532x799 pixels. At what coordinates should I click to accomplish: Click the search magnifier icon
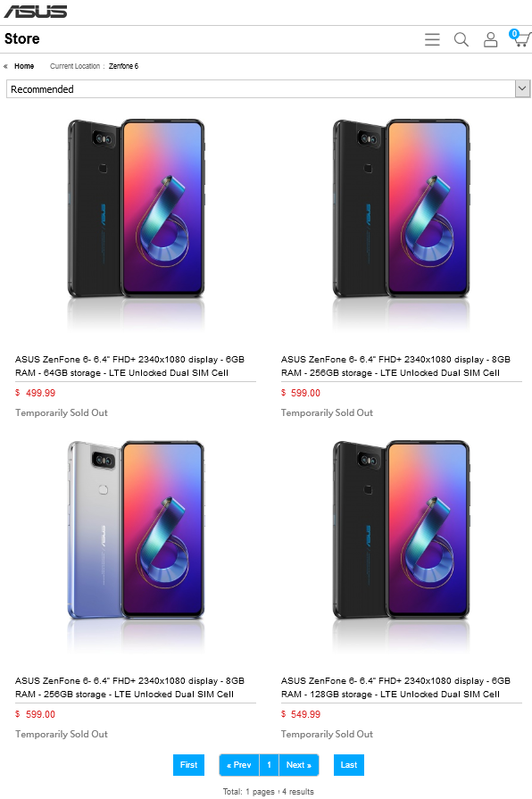point(461,39)
